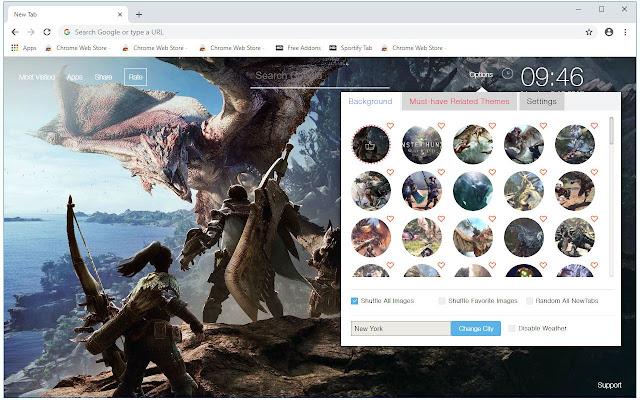The image size is (640, 400).
Task: Favorite the second-row last thumbnail heart
Action: point(594,172)
